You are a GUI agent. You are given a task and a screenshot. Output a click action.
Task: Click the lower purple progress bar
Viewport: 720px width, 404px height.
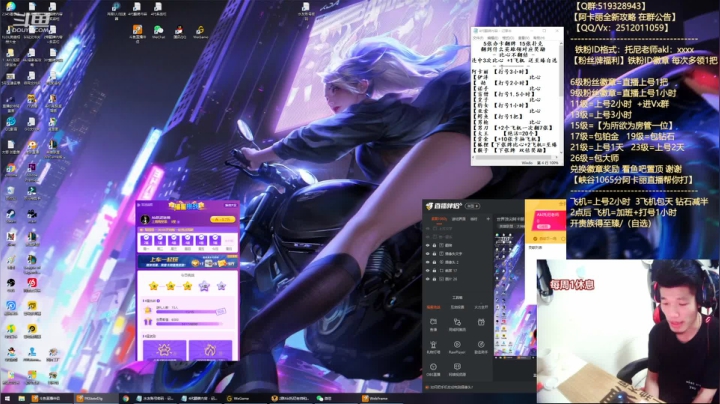click(189, 323)
